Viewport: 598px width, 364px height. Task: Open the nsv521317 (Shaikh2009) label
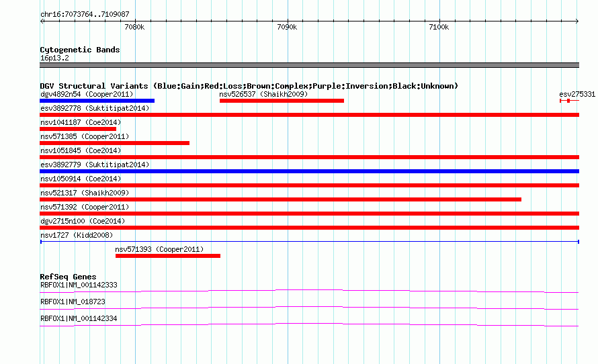[85, 193]
